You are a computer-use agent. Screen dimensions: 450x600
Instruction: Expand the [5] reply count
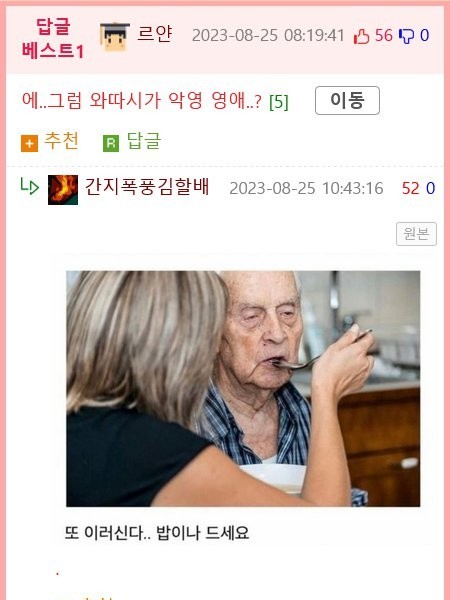pyautogui.click(x=279, y=102)
